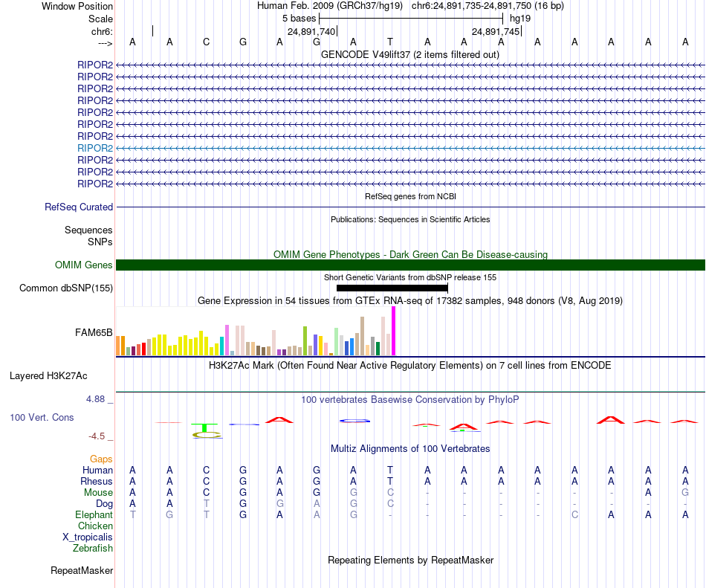The image size is (706, 588).
Task: Click the green T conservation logo letter
Action: (x=204, y=427)
